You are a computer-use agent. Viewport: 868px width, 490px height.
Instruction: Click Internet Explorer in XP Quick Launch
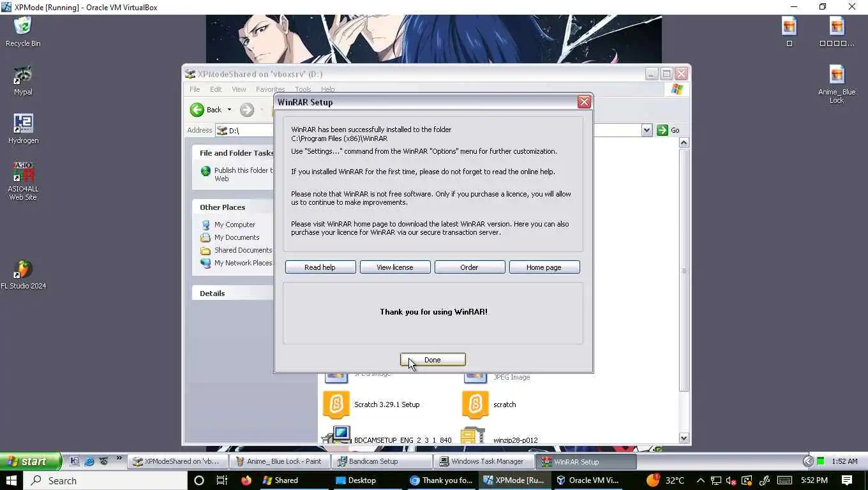coord(89,461)
